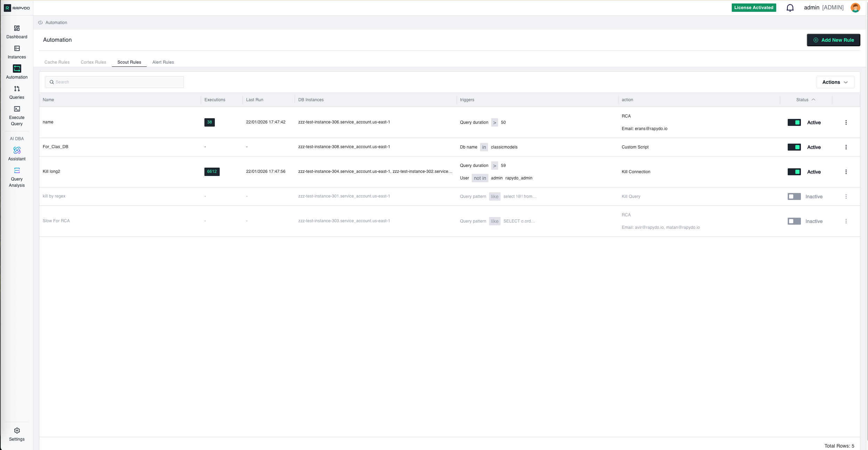The height and width of the screenshot is (450, 868).
Task: Switch to the Cache Rules tab
Action: (x=57, y=62)
